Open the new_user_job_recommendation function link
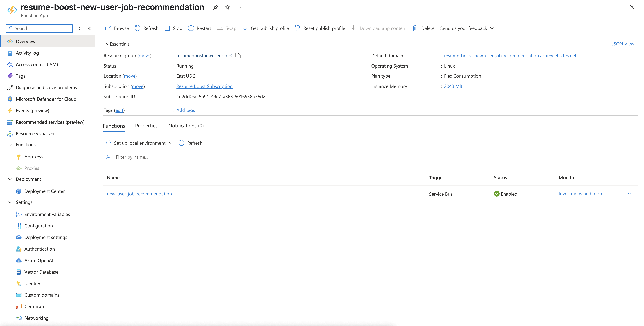 [139, 194]
